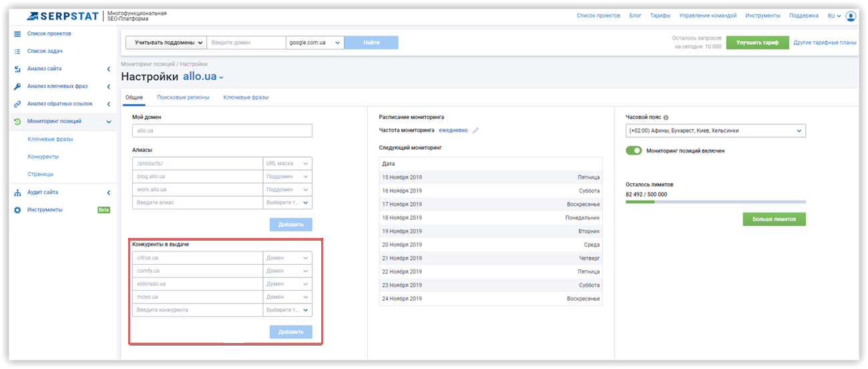
Task: Click the Анализ сайта sidebar icon
Action: coord(17,69)
